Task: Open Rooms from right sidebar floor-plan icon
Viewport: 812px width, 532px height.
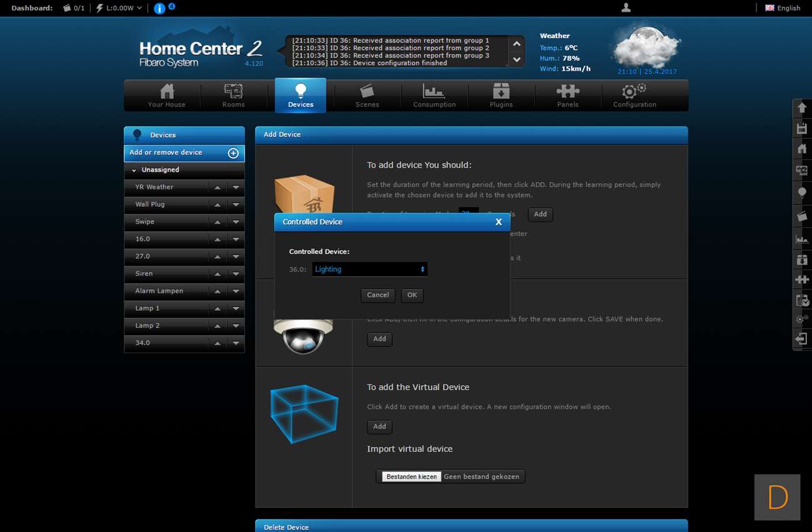Action: (802, 170)
